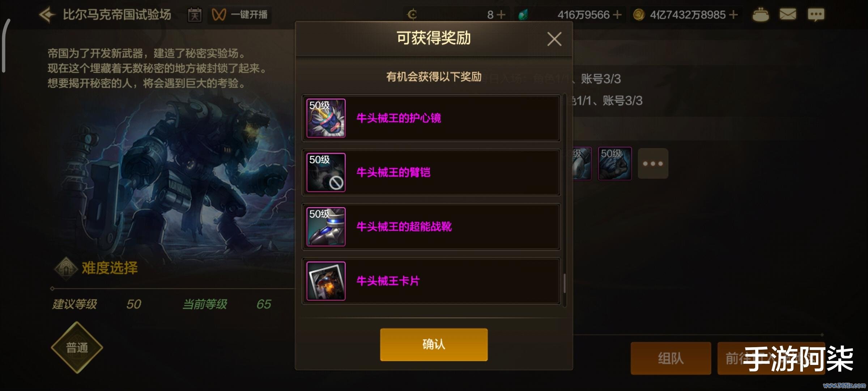Select 牛头械王的臂铠 reward row
The width and height of the screenshot is (868, 391).
tap(431, 172)
